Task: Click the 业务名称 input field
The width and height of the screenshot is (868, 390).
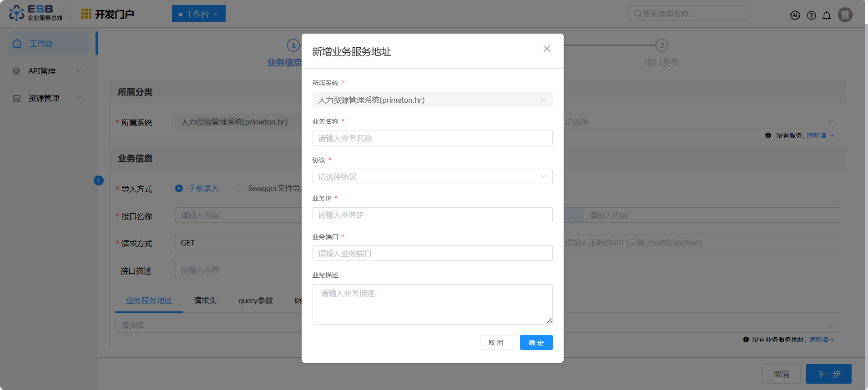Action: coord(432,138)
